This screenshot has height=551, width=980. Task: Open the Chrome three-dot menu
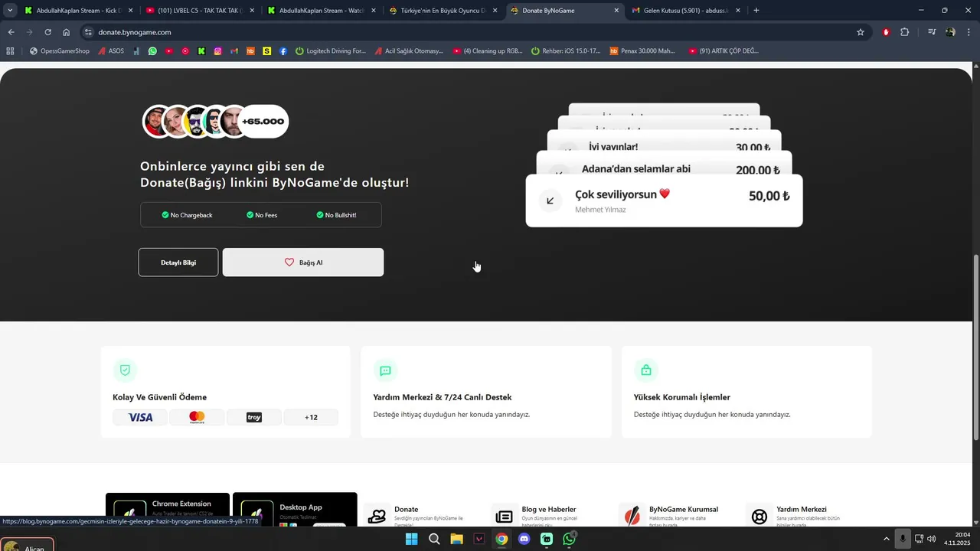[x=969, y=32]
